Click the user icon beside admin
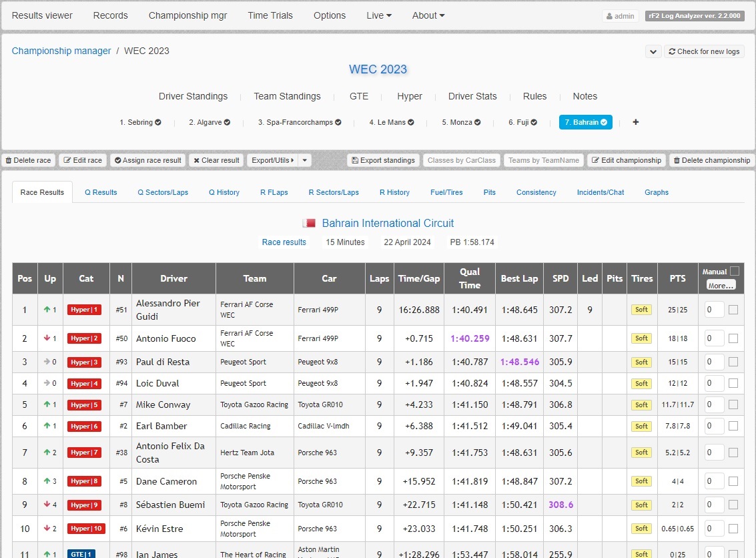The image size is (756, 558). (x=609, y=16)
